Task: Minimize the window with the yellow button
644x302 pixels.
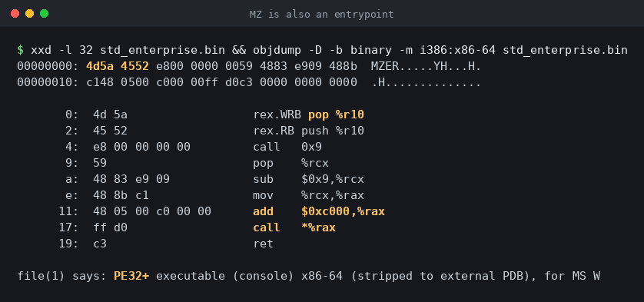Action: click(29, 14)
